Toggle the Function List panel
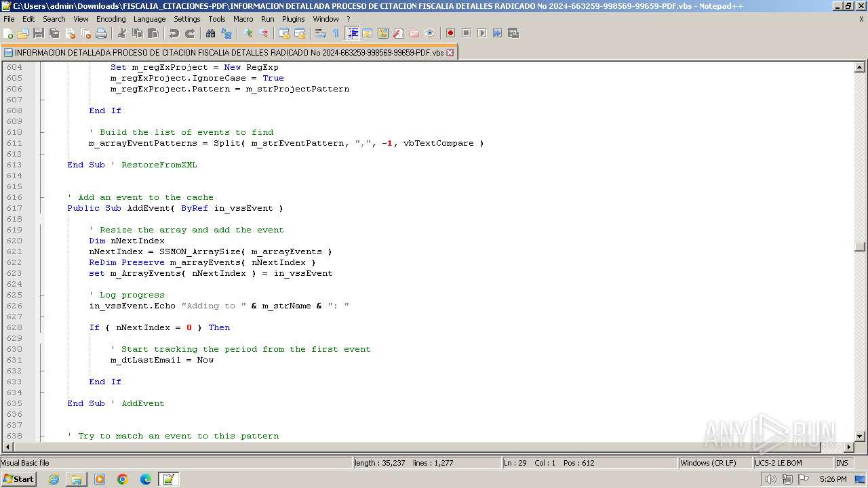The height and width of the screenshot is (488, 868). tap(399, 33)
